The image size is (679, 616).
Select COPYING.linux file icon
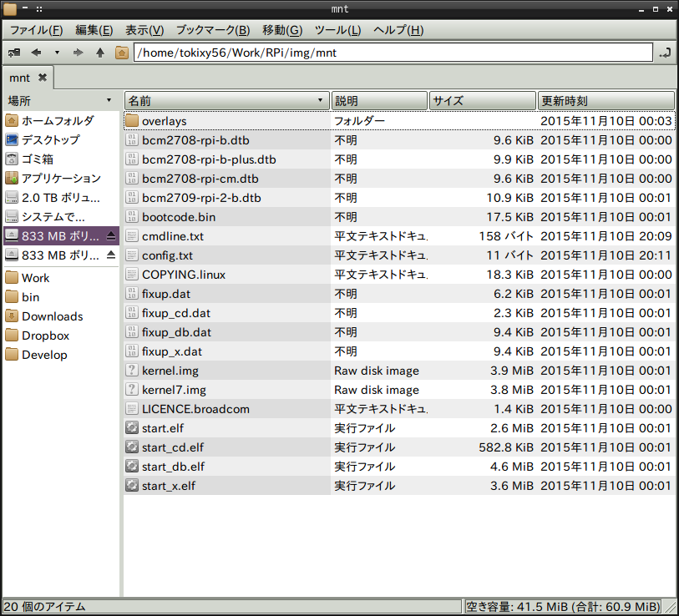[x=132, y=275]
